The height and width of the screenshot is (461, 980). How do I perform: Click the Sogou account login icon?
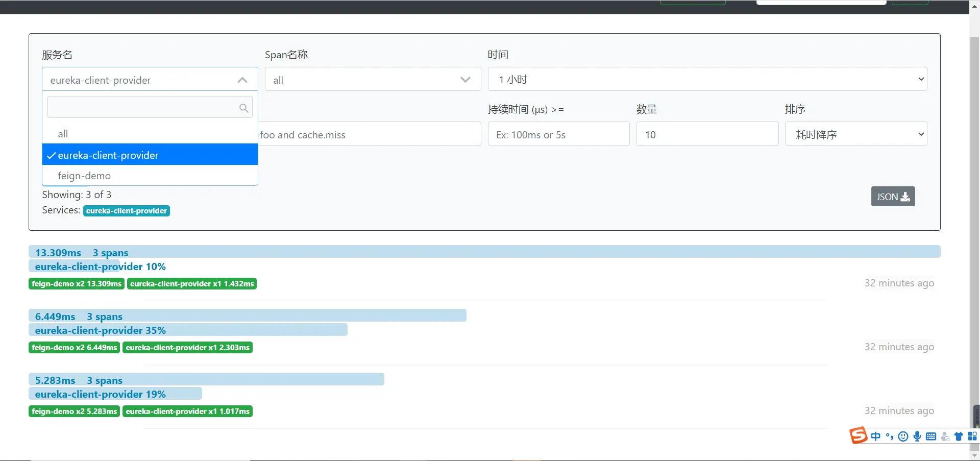coord(945,436)
